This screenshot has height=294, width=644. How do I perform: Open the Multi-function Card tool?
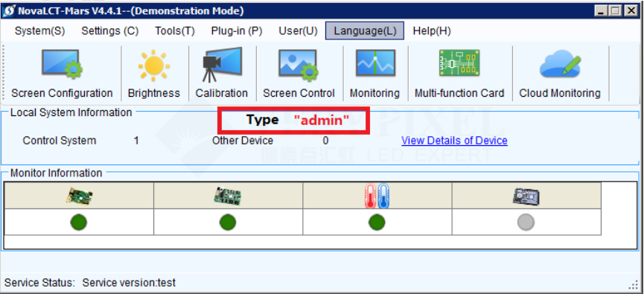459,73
